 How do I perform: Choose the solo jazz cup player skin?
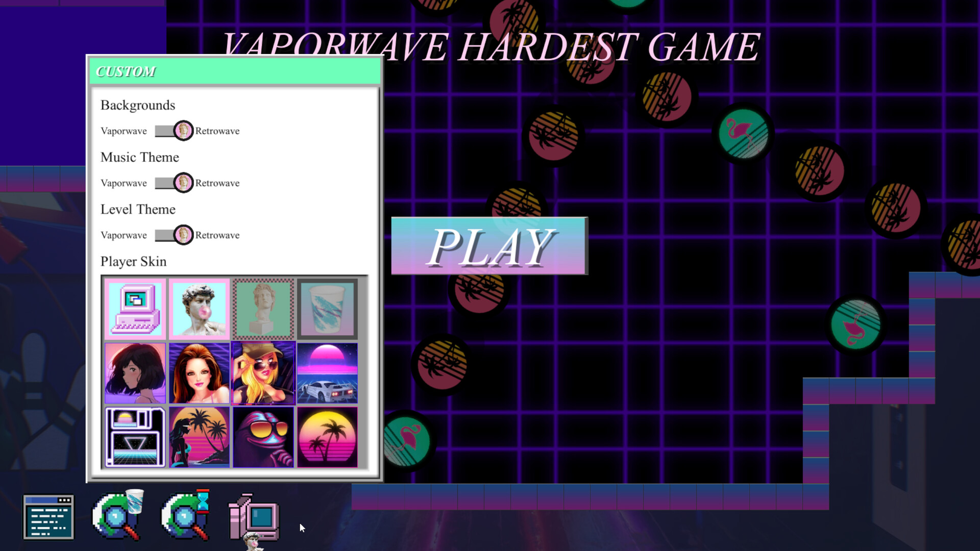327,308
